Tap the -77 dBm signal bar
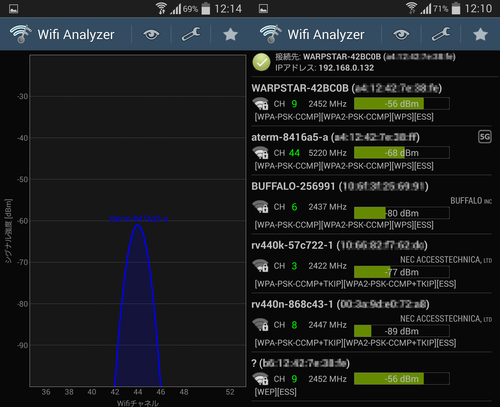 click(x=402, y=272)
